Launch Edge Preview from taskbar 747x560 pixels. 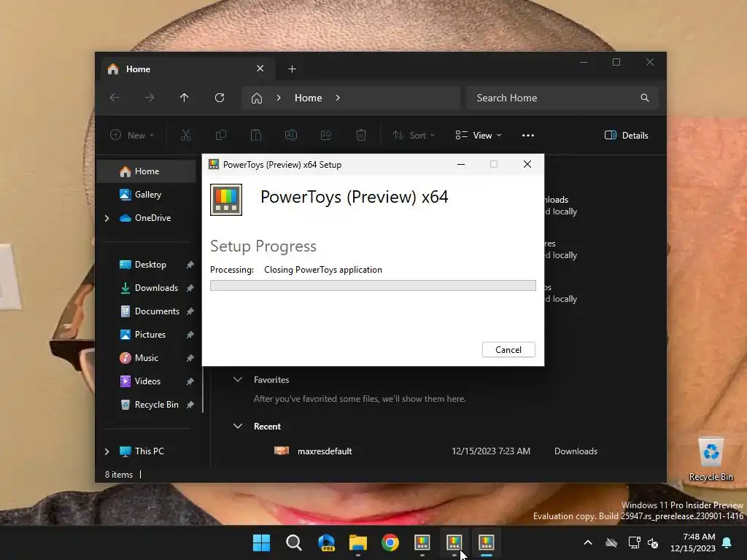pyautogui.click(x=326, y=542)
